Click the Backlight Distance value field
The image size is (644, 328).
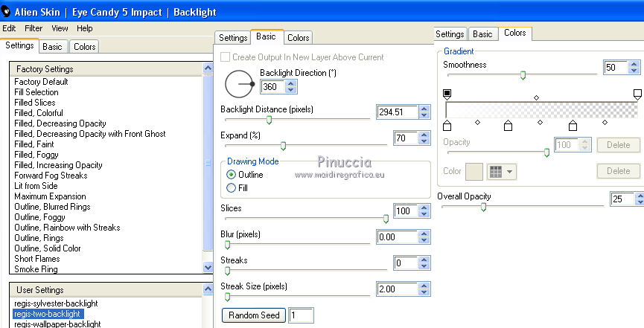(398, 112)
